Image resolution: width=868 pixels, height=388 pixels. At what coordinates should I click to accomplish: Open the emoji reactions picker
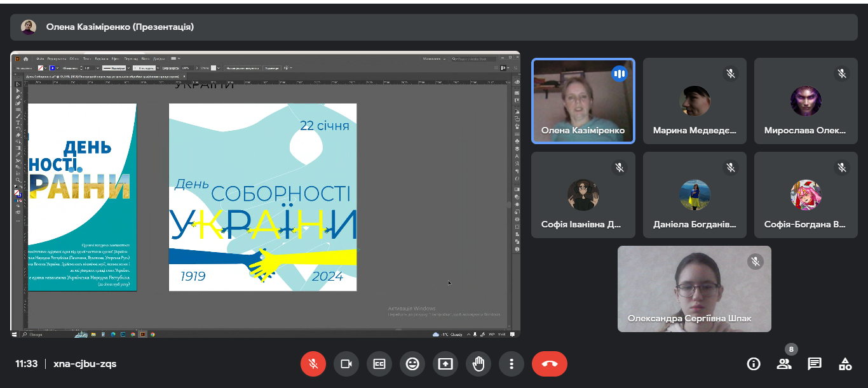412,364
